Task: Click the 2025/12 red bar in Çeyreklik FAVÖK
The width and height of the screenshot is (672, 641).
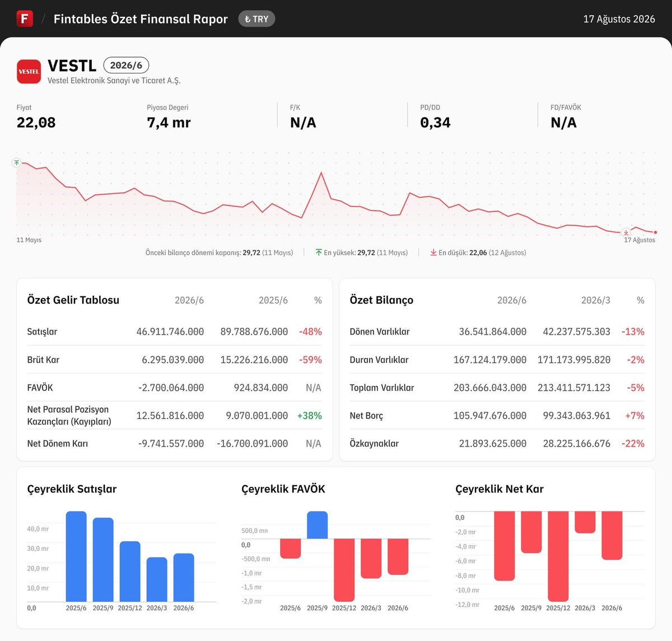Action: 344,570
